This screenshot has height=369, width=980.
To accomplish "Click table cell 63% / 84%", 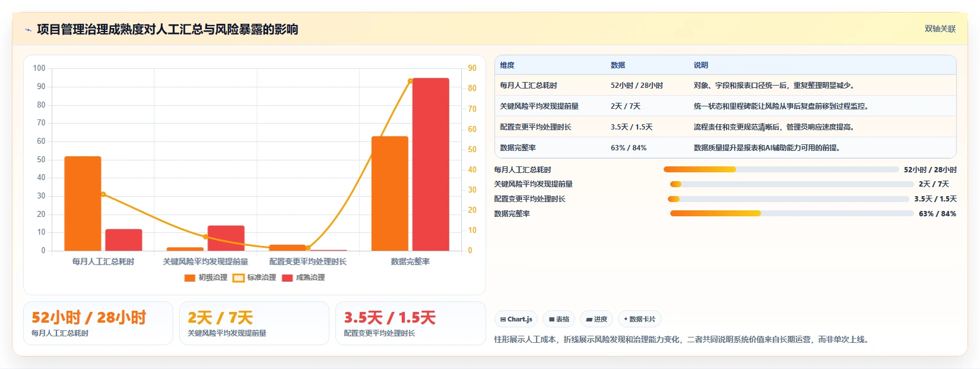I will pyautogui.click(x=629, y=148).
